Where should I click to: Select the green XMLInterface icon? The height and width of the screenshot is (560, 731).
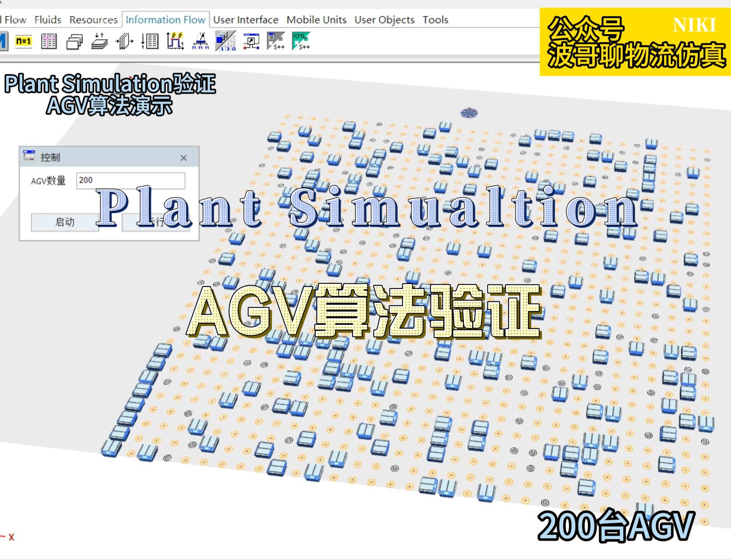pos(301,41)
